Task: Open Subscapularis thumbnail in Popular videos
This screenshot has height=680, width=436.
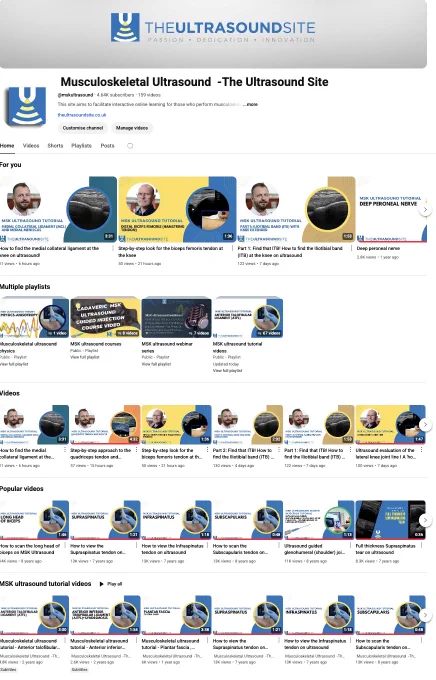Action: pyautogui.click(x=248, y=520)
